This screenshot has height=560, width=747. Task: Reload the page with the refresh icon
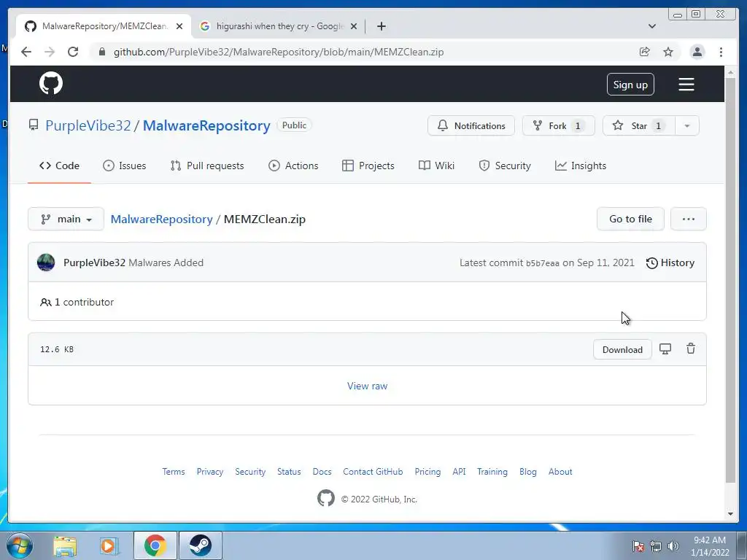click(x=72, y=52)
